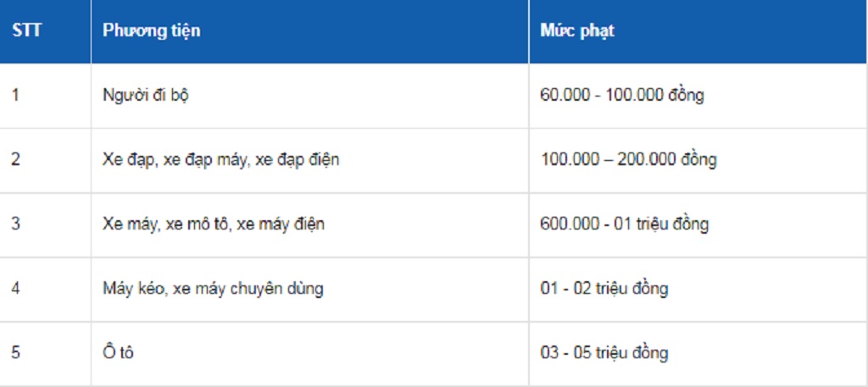Select row number 3 in STT column
Screen dimensions: 868x387
[15, 224]
